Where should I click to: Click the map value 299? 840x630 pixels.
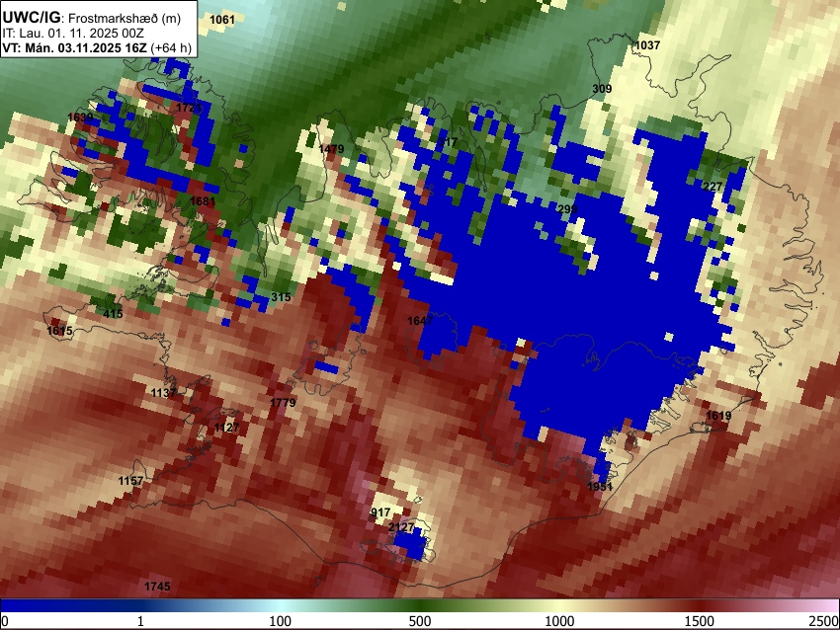567,208
